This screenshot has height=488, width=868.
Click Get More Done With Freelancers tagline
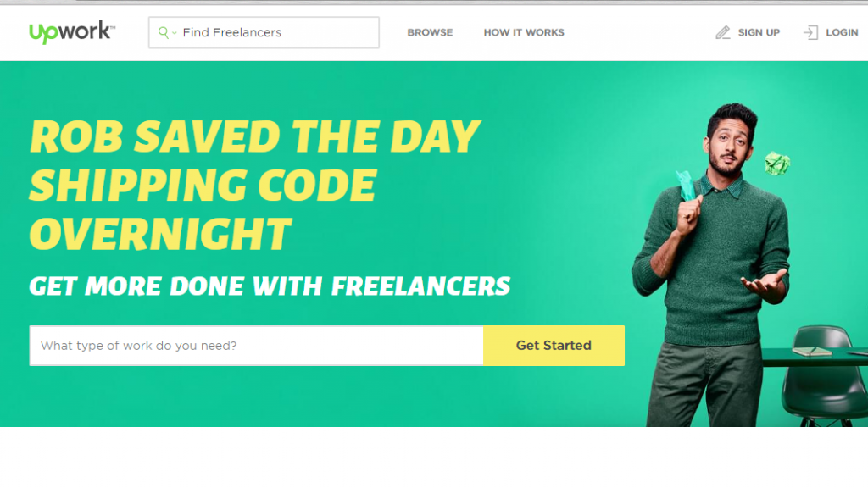coord(270,286)
